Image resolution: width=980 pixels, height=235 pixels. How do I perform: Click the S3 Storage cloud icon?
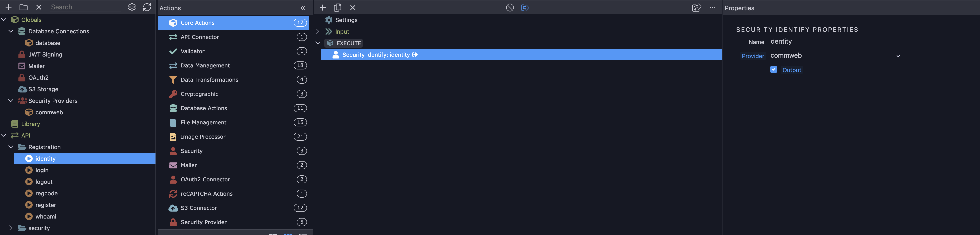click(x=22, y=89)
